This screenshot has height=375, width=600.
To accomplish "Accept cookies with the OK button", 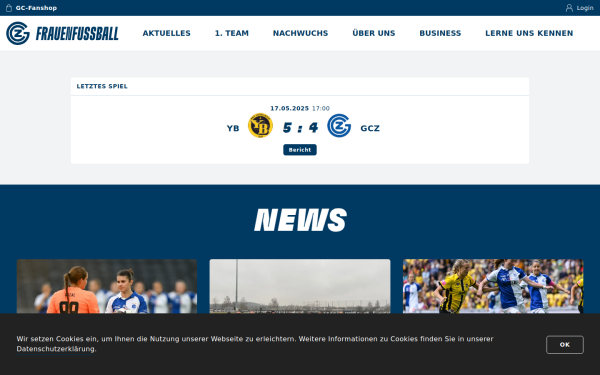I will point(565,345).
